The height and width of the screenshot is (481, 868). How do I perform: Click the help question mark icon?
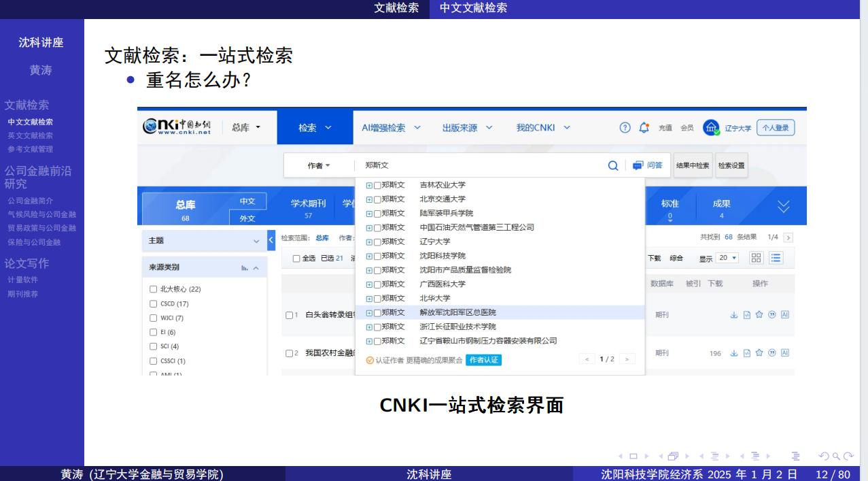click(625, 128)
